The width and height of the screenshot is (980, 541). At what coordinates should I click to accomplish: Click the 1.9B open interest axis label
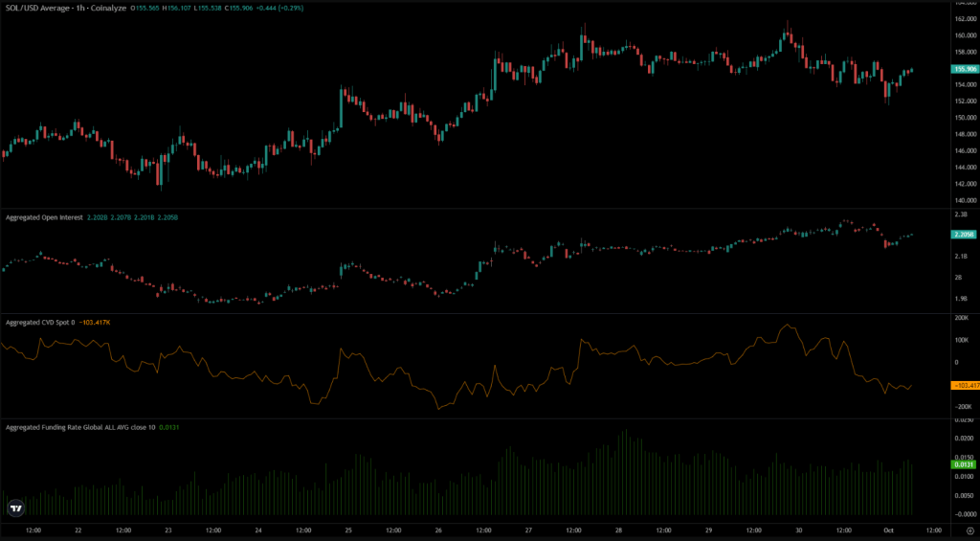[x=961, y=299]
